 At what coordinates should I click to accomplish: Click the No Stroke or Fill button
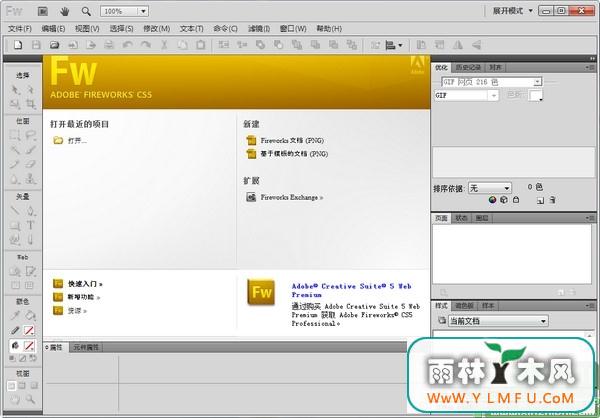[x=23, y=358]
